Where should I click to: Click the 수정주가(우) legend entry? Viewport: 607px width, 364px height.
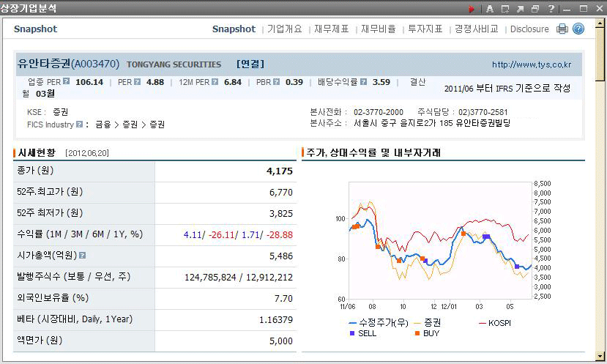[379, 322]
